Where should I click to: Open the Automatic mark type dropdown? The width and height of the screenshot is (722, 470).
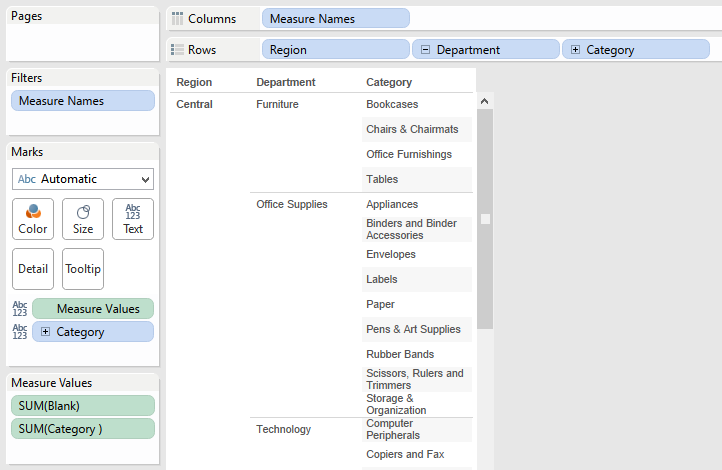pos(83,179)
